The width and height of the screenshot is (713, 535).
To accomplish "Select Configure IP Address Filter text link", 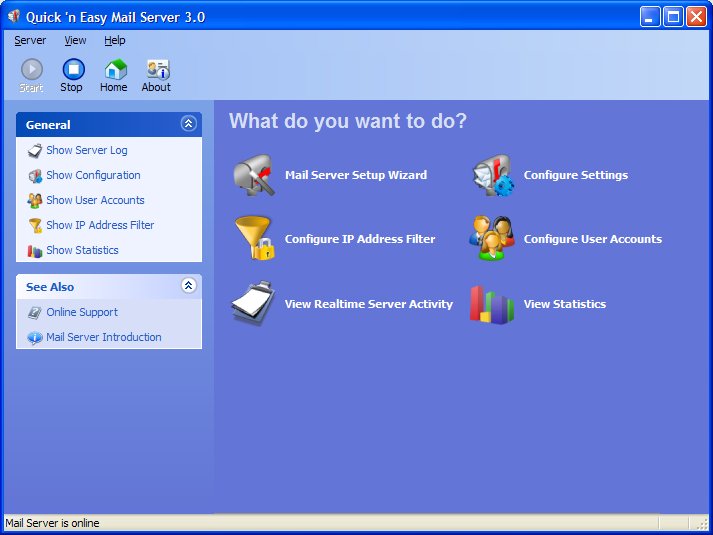I will (x=360, y=239).
